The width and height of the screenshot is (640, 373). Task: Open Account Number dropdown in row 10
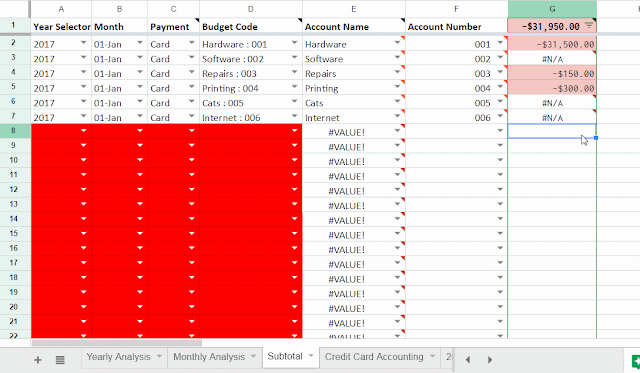click(x=500, y=160)
